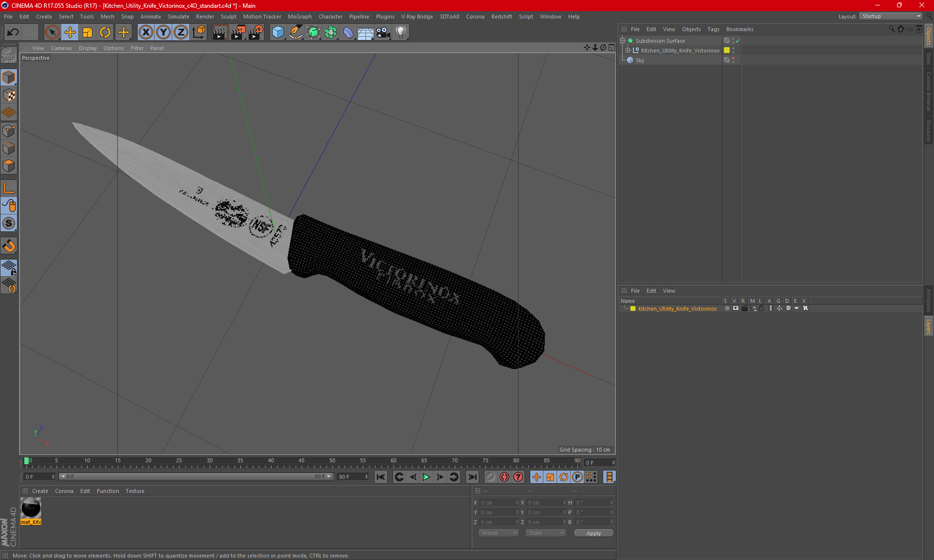Open object manager Bookmarks menu

point(739,29)
